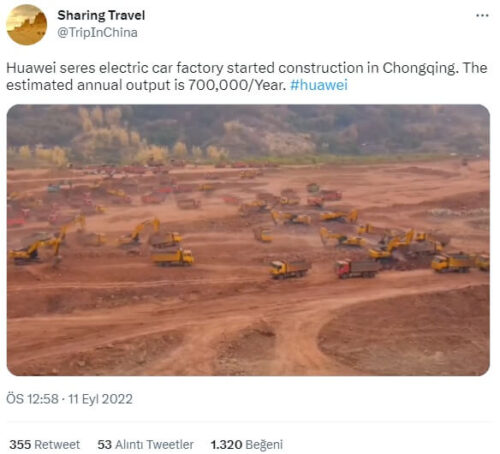Screen dimensions: 500x454
Task: Follow the #huawei hashtag link
Action: 319,85
